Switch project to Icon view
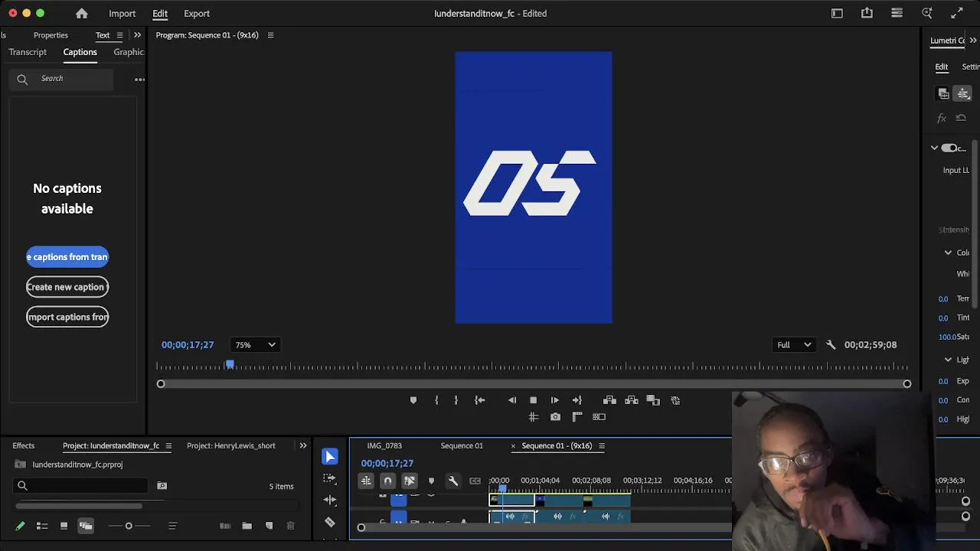 (x=64, y=526)
